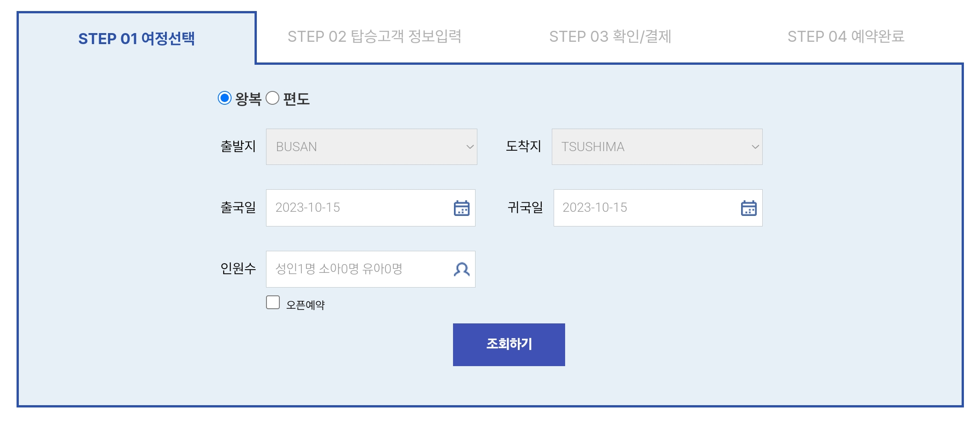Click the chevron on the BUSAN dropdown
The image size is (980, 441).
click(x=470, y=147)
